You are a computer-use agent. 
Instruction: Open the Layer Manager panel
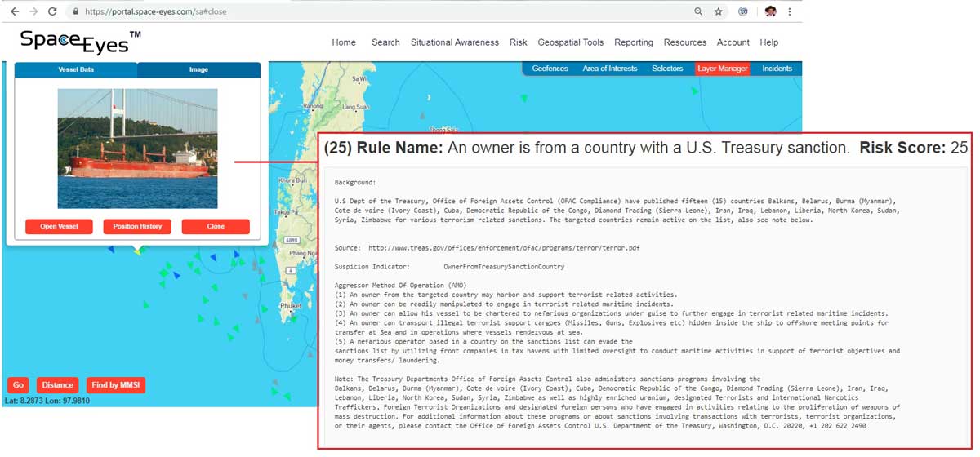pos(722,69)
